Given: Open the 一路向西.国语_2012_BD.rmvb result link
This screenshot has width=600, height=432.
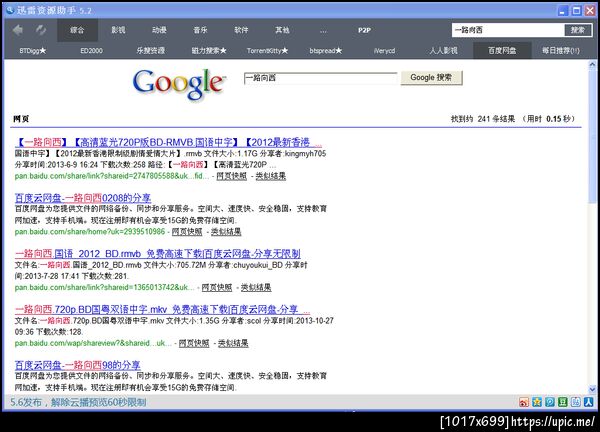Looking at the screenshot, I should [158, 254].
